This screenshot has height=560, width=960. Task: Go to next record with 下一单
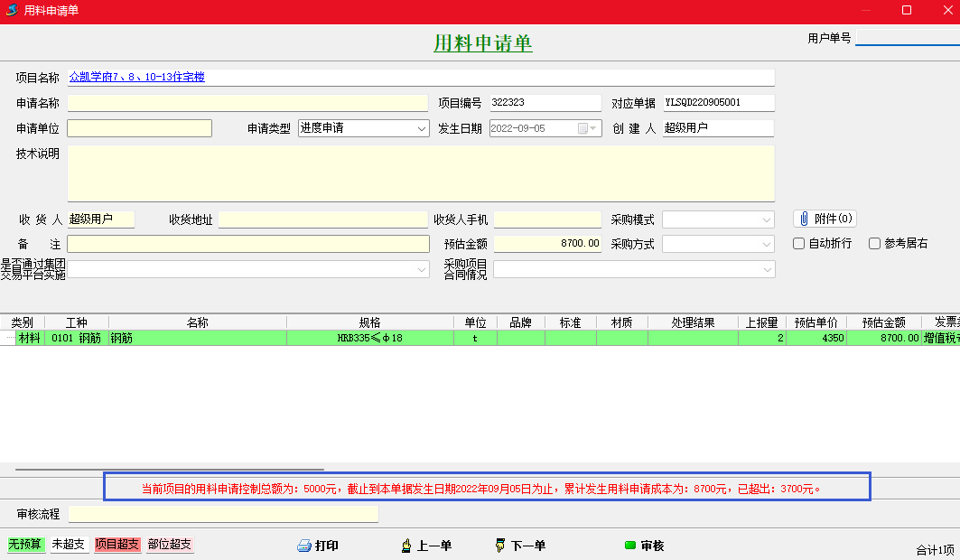tap(500, 546)
